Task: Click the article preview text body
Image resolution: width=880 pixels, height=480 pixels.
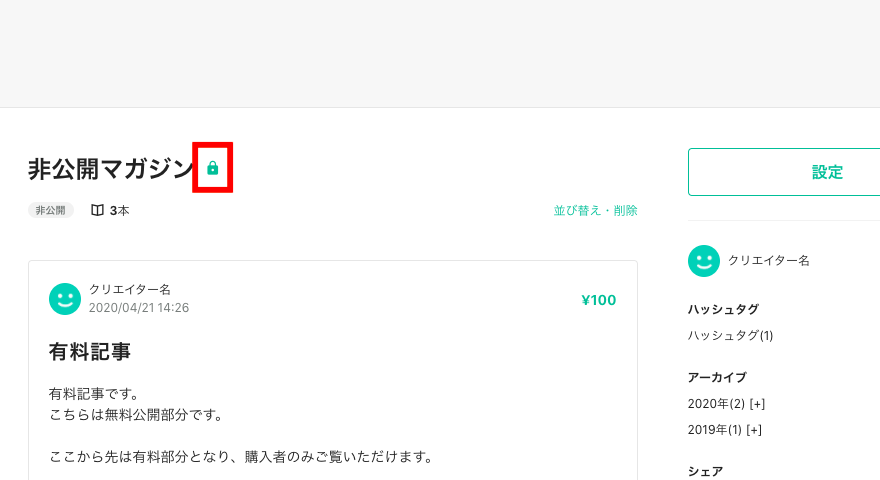Action: click(240, 426)
